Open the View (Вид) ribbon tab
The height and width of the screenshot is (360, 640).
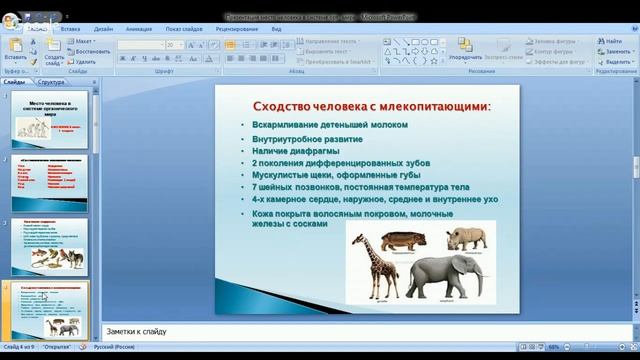pos(276,29)
